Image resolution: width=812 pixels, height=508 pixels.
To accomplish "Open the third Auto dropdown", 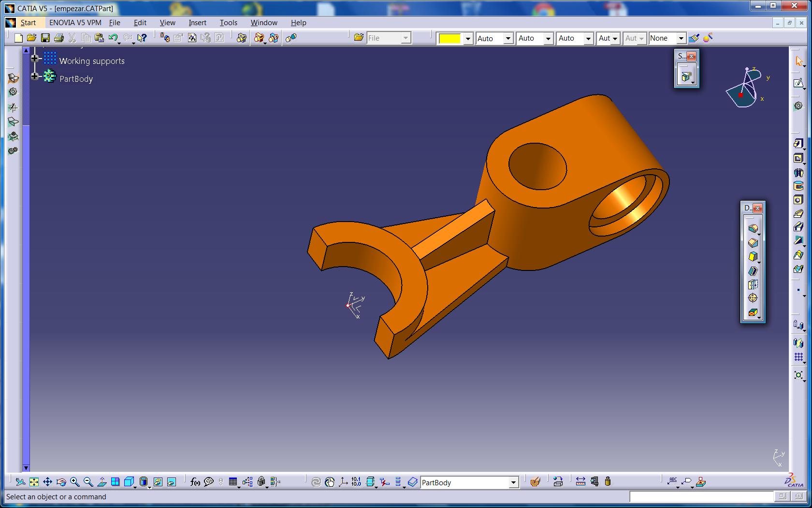I will click(x=588, y=39).
